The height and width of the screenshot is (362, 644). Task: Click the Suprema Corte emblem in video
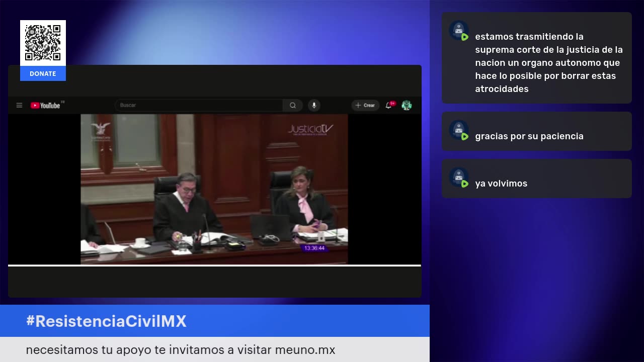101,131
